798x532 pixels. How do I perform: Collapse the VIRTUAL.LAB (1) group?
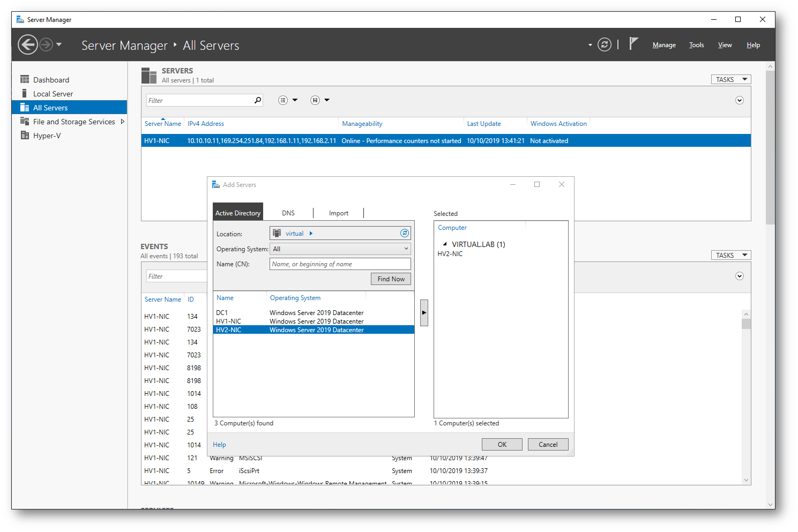tap(445, 244)
